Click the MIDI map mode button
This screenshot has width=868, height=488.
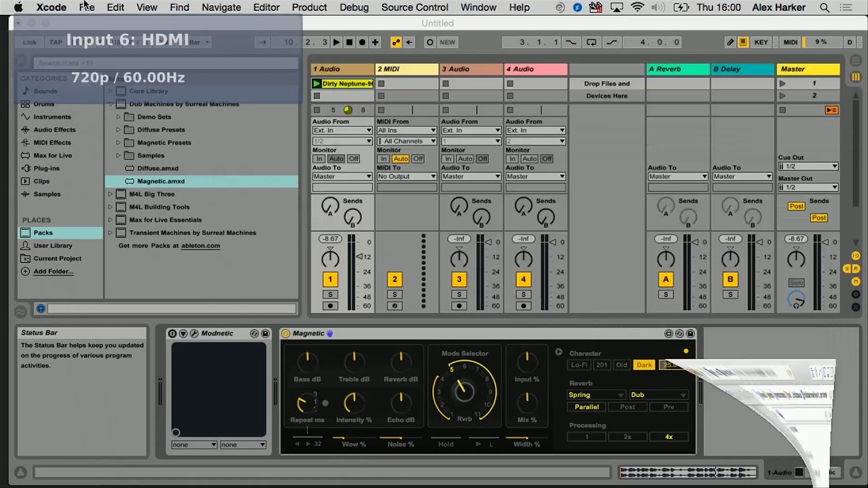click(790, 42)
